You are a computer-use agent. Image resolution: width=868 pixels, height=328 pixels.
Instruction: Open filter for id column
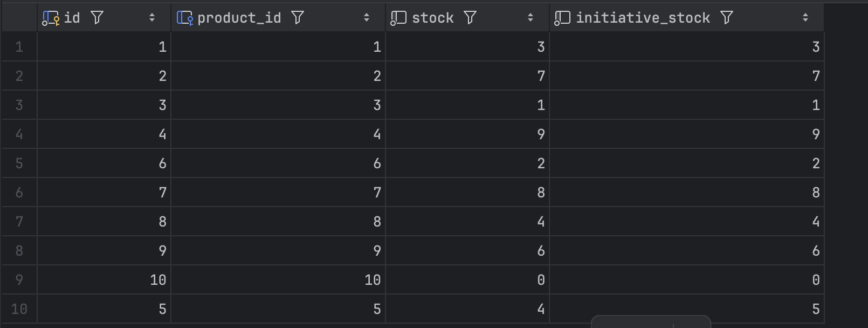point(97,18)
